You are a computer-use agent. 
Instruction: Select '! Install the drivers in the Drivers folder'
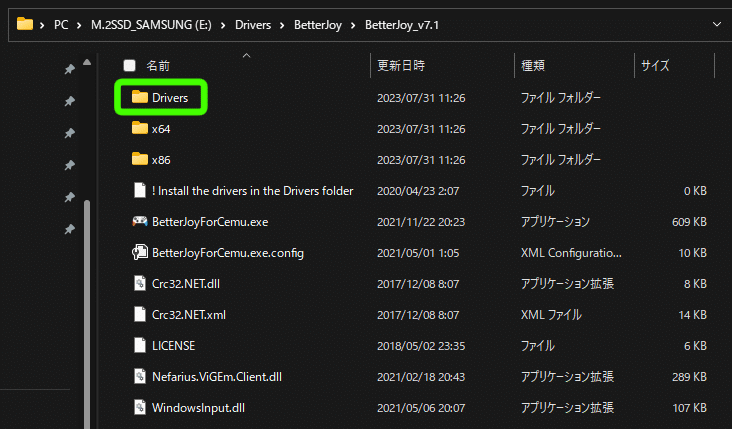click(252, 190)
